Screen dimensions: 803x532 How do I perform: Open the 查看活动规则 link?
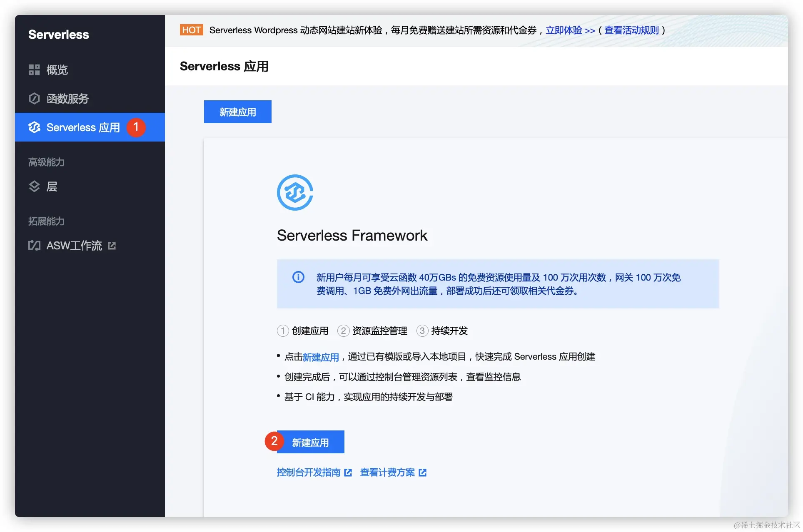[x=631, y=30]
